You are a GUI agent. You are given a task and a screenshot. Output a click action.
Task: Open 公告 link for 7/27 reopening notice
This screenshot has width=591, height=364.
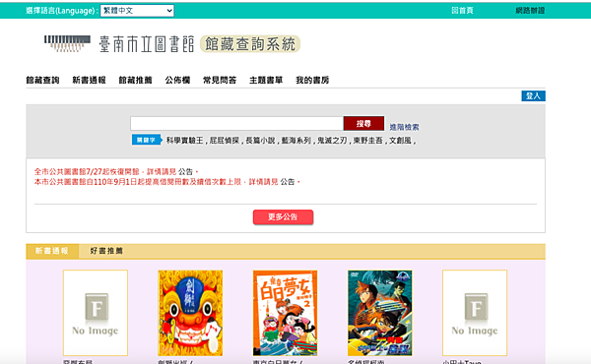[185, 171]
